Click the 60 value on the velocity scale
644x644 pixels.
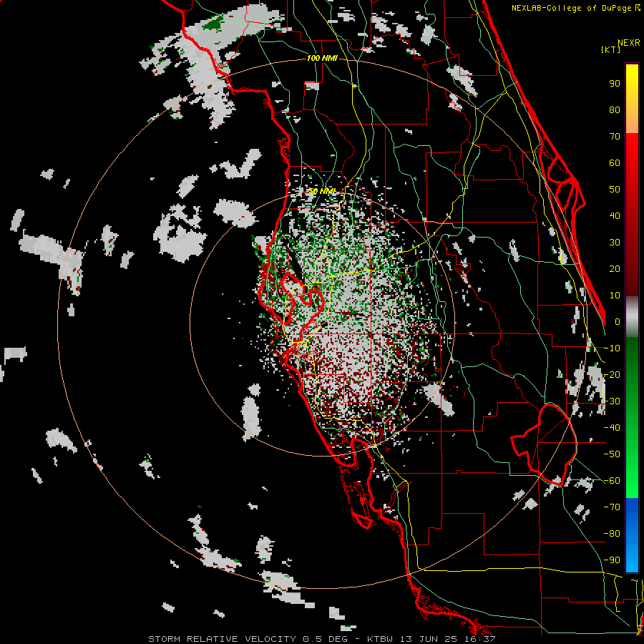[x=615, y=162]
